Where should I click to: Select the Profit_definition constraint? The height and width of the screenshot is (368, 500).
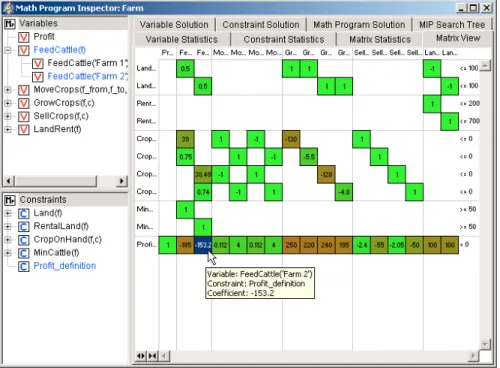click(65, 266)
